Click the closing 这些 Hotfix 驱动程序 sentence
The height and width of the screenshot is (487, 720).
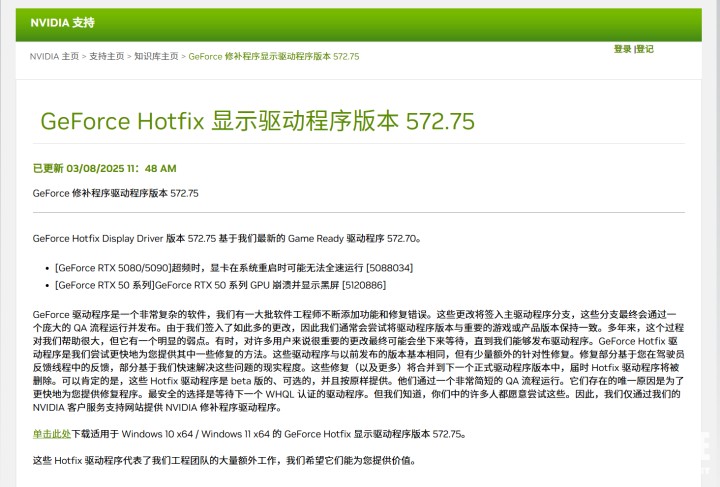click(224, 460)
